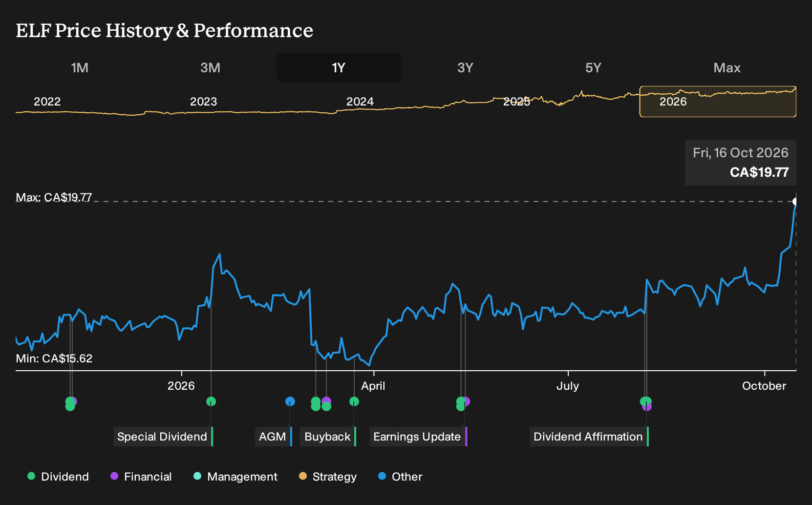Click the green dot above Special Dividend label
This screenshot has width=812, height=505.
coord(211,401)
